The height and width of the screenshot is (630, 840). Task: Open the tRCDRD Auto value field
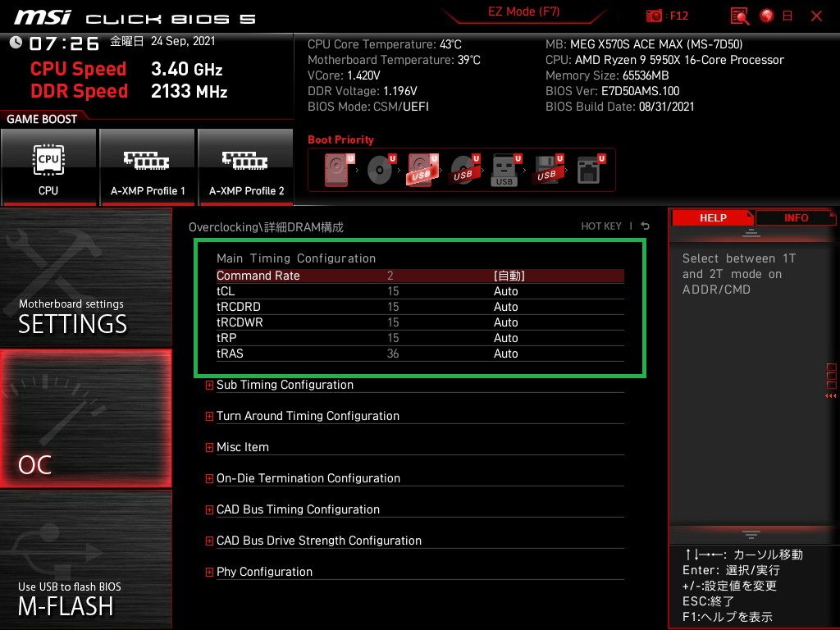click(x=505, y=307)
